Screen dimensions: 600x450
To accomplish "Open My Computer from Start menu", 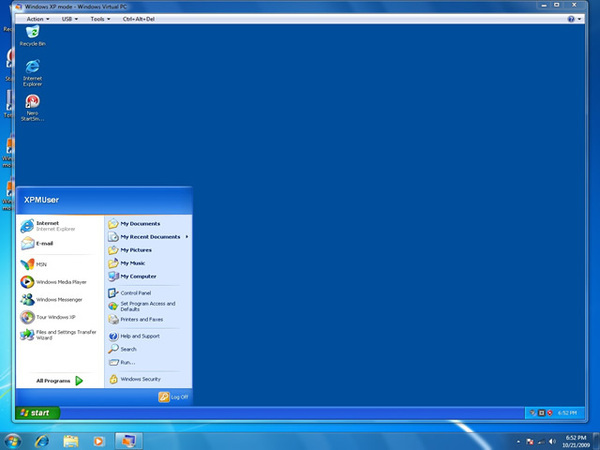I will pos(132,276).
